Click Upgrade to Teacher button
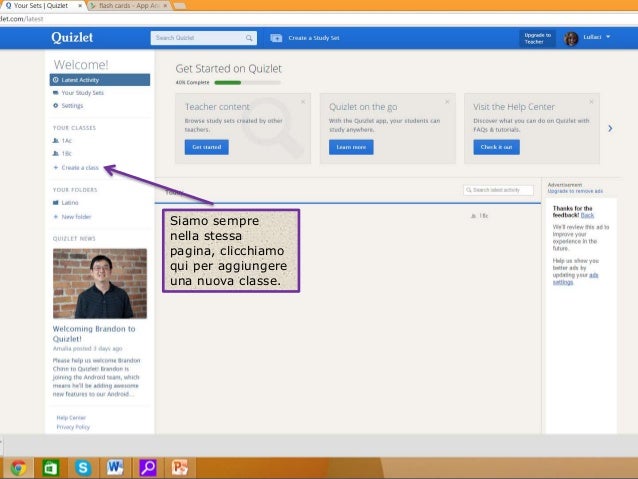638x479 pixels. [x=537, y=38]
